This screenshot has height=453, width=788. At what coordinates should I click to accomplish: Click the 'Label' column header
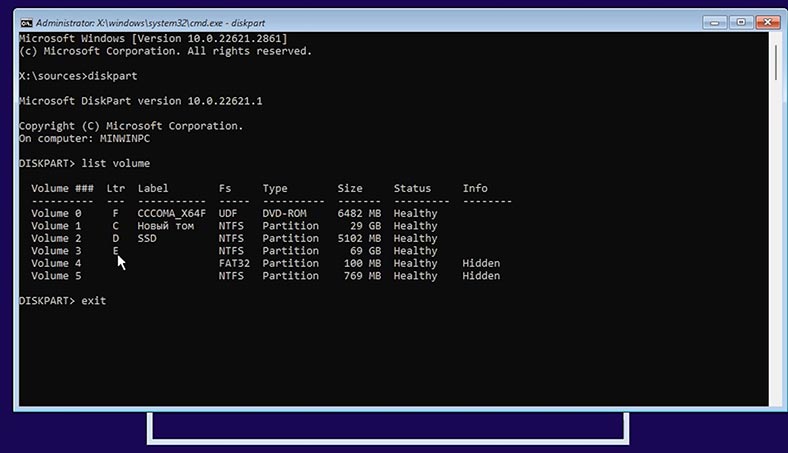point(153,188)
